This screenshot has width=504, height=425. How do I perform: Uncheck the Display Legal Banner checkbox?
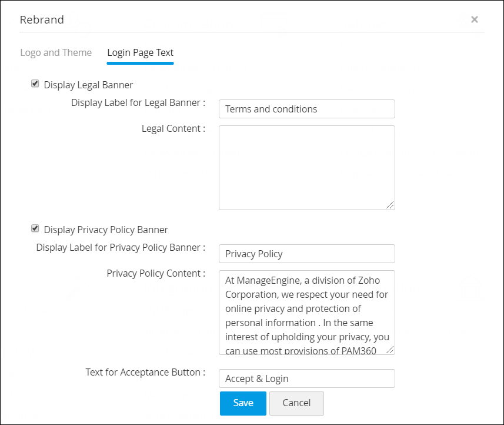[35, 84]
